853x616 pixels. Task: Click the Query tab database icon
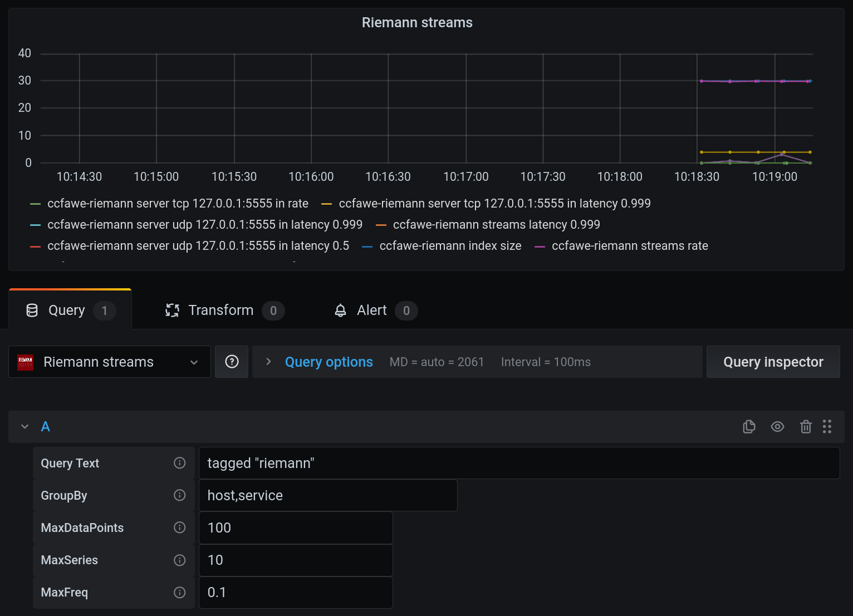32,311
